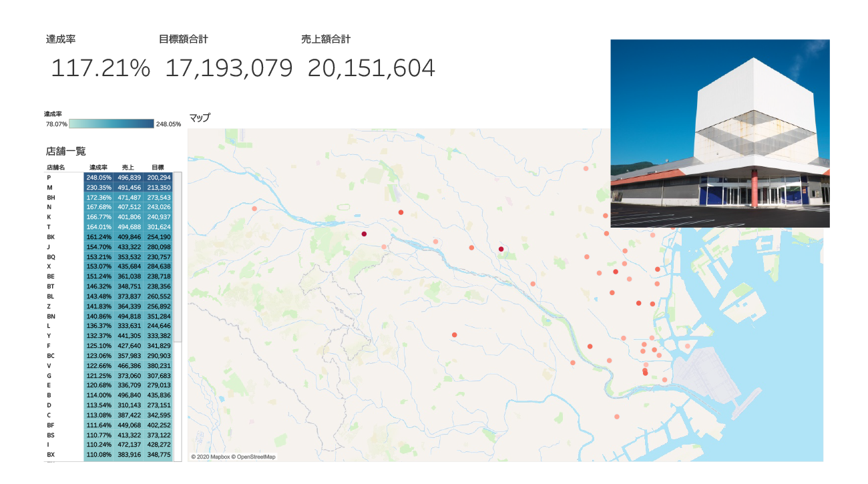Click the 目標額合計 value 17,193,079
This screenshot has height=484, width=868.
pyautogui.click(x=228, y=68)
